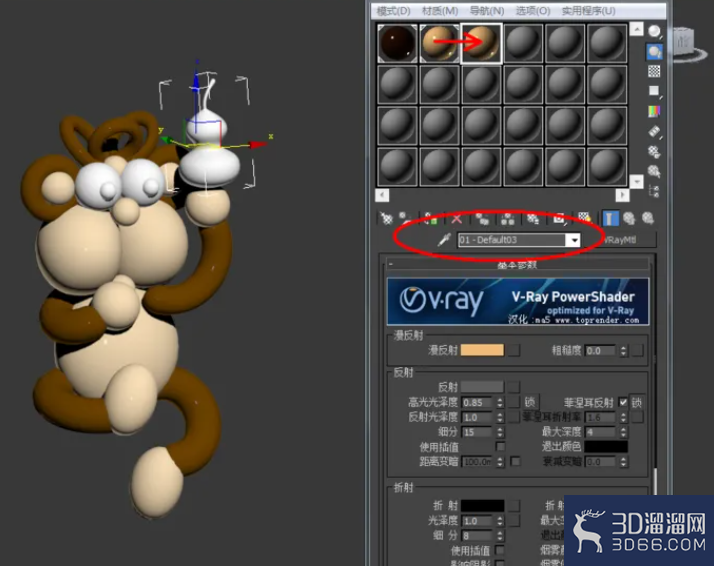Click the 反射 细分 15 spinner arrows
Image resolution: width=714 pixels, height=566 pixels.
pos(500,432)
